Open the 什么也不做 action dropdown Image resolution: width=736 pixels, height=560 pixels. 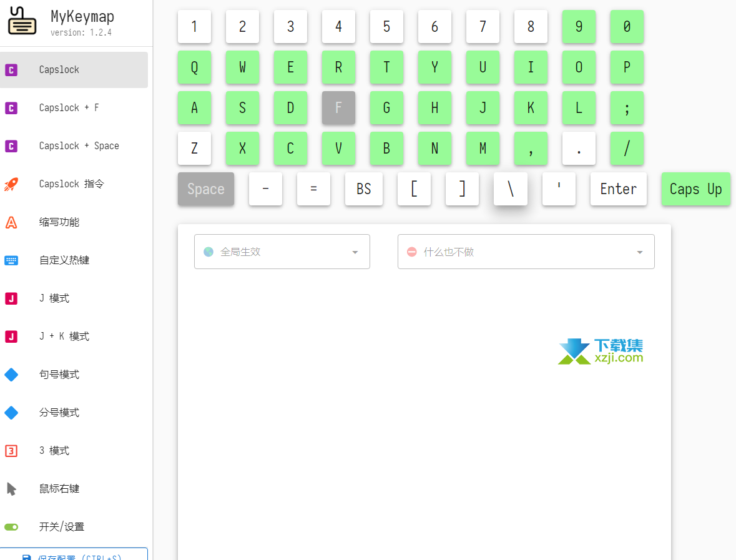click(526, 252)
